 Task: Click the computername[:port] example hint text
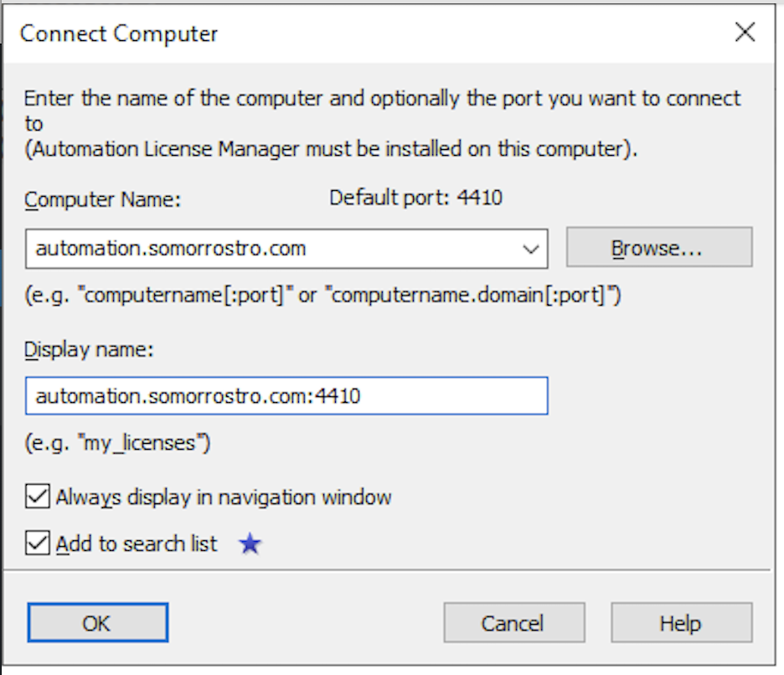(x=322, y=296)
